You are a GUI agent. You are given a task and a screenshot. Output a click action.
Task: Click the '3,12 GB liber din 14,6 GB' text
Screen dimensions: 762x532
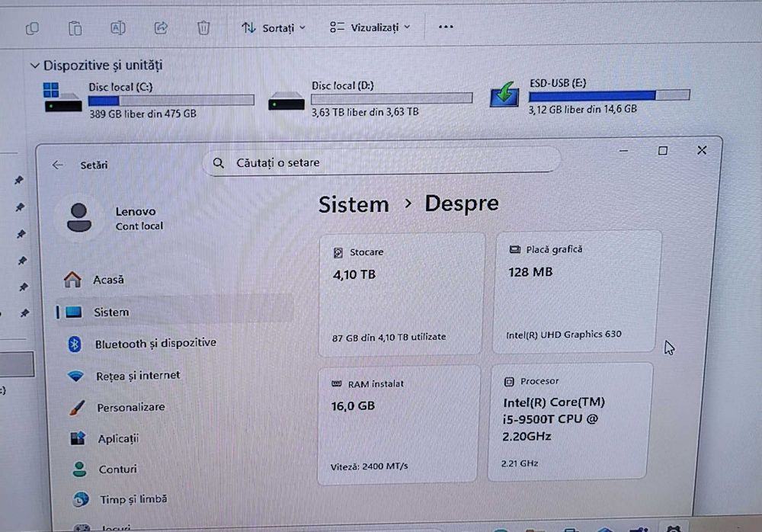pos(583,110)
